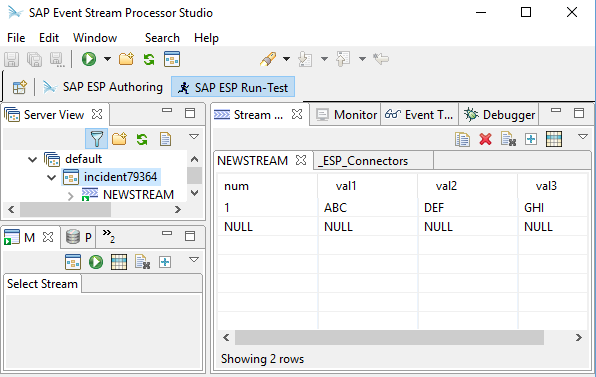Screen dimensions: 596x377
Task: Click the grid icon in the Manual Input toolbar
Action: click(119, 262)
